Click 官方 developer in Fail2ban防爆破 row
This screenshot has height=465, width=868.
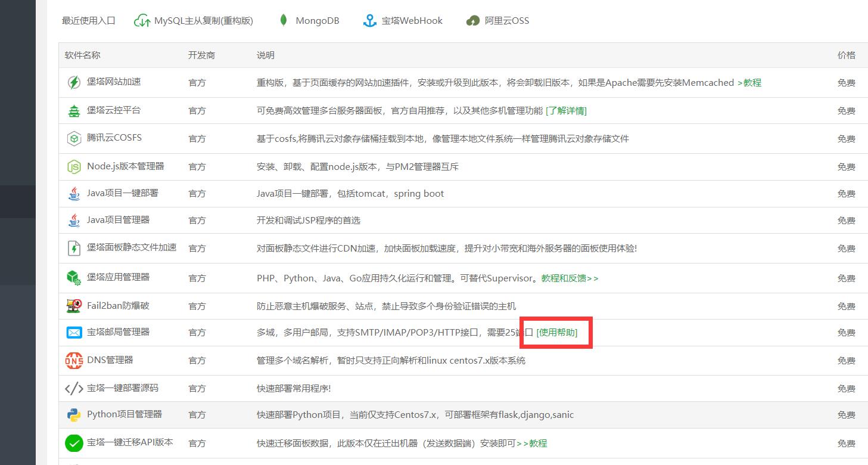click(x=197, y=306)
